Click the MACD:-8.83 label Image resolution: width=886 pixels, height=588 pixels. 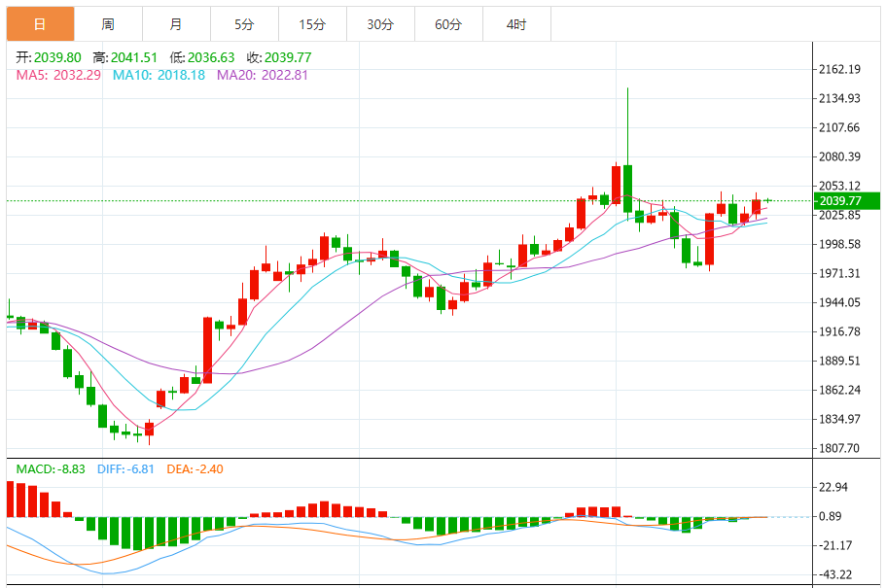pos(51,469)
